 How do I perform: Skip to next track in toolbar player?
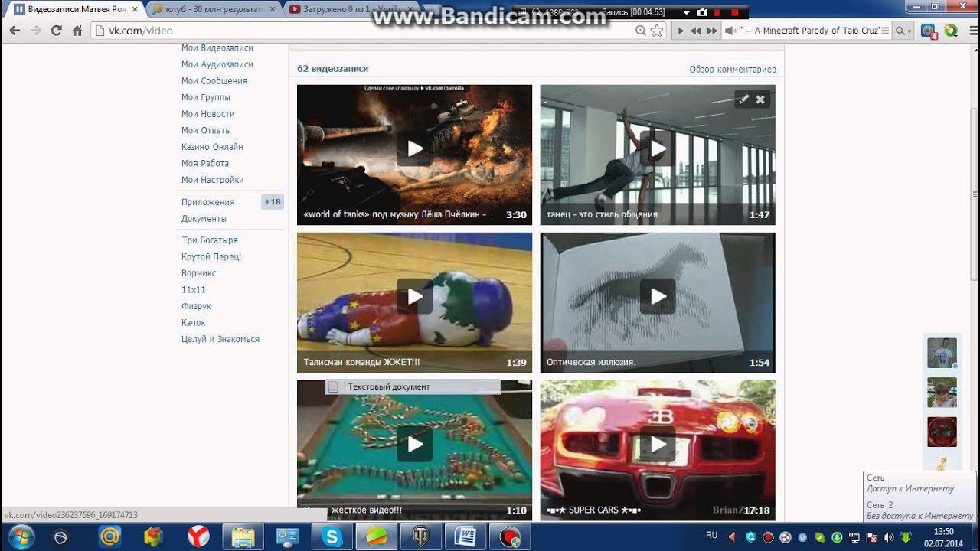point(712,31)
